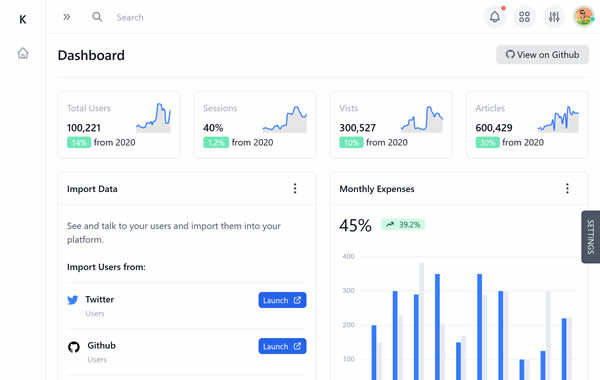Click the 100,221 Total Users value
Viewport: 600px width, 380px height.
click(x=84, y=128)
